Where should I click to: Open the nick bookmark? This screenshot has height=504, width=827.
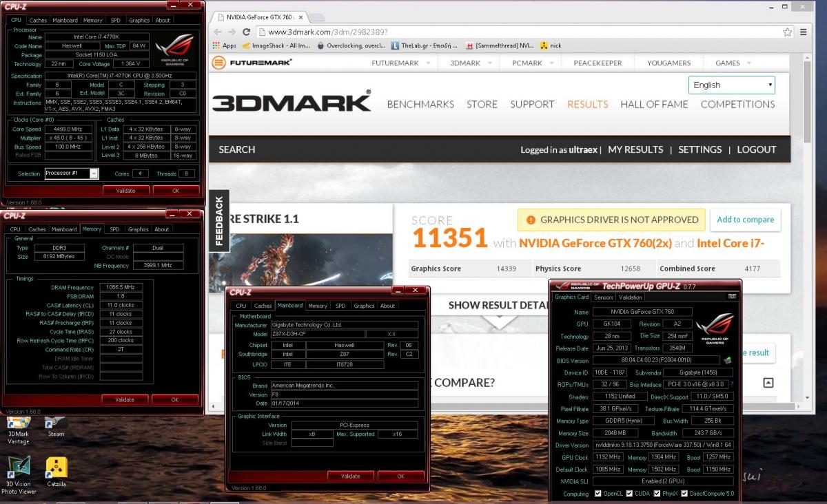[551, 45]
